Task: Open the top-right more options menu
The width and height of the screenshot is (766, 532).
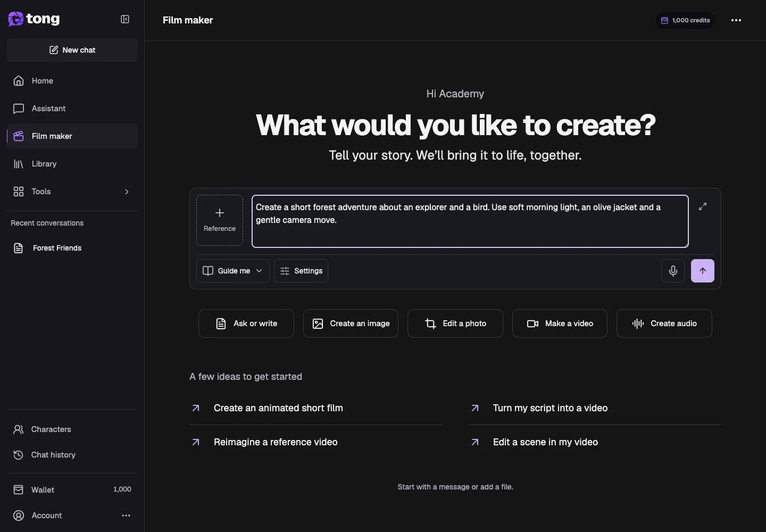Action: (736, 20)
